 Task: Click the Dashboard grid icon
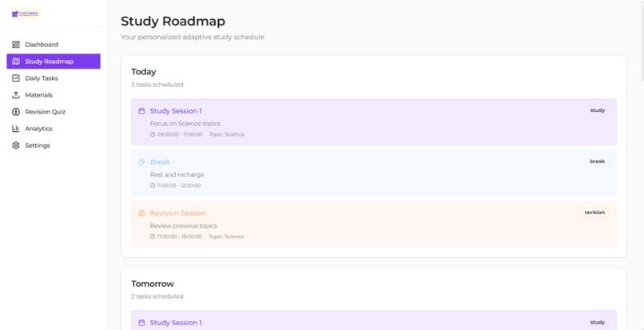coord(16,45)
